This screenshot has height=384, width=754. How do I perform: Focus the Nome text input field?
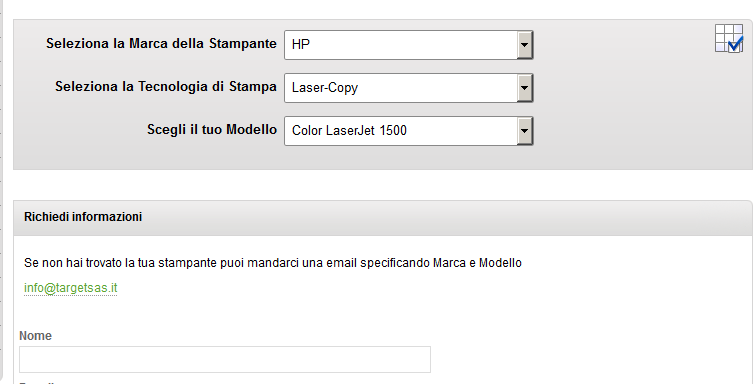point(225,359)
